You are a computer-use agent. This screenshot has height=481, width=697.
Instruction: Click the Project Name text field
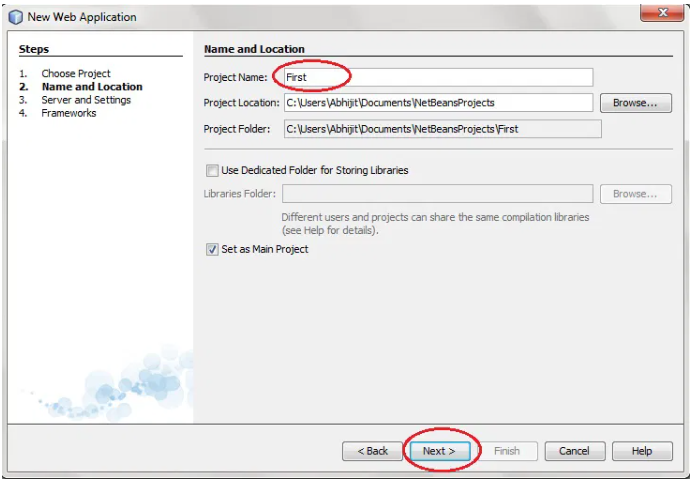[437, 77]
